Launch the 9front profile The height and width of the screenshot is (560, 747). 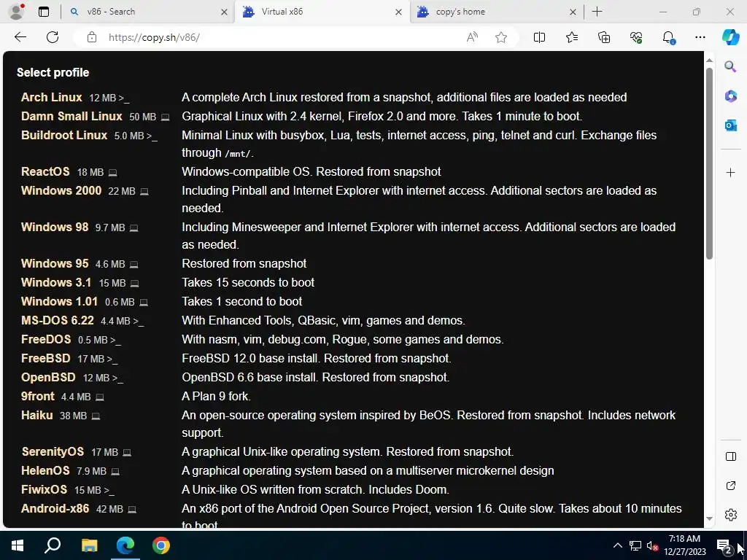coord(38,396)
